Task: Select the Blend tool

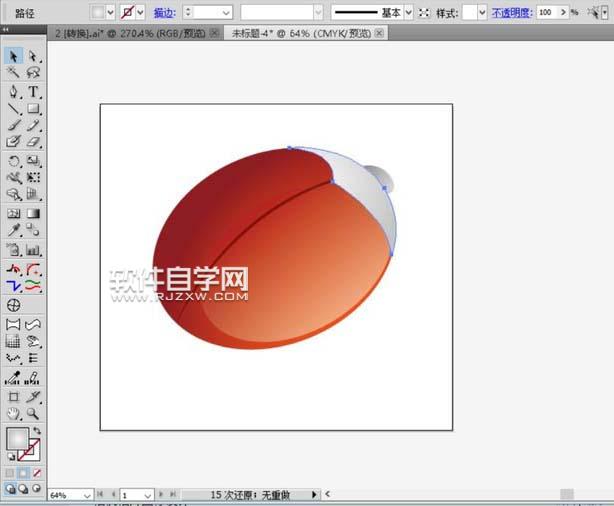Action: coord(33,230)
